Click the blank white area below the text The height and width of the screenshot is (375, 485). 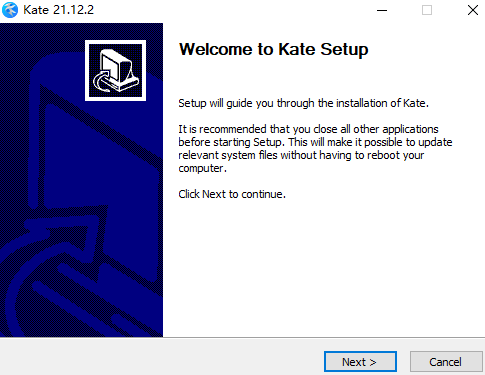pyautogui.click(x=323, y=267)
